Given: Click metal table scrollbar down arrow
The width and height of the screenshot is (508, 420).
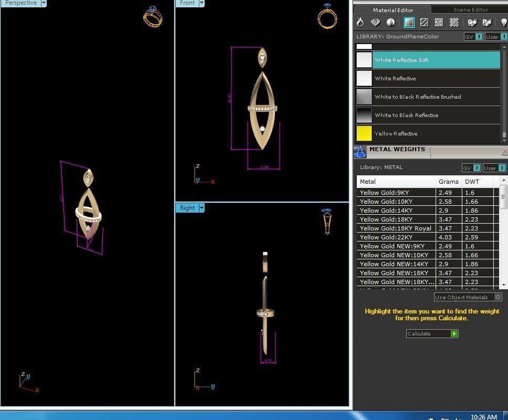Looking at the screenshot, I should click(503, 285).
